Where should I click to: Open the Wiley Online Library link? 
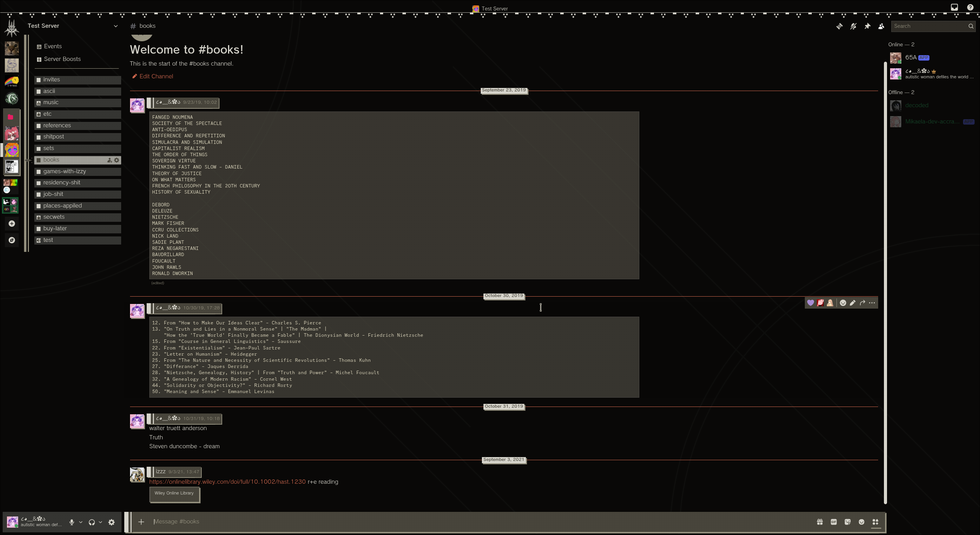[174, 493]
